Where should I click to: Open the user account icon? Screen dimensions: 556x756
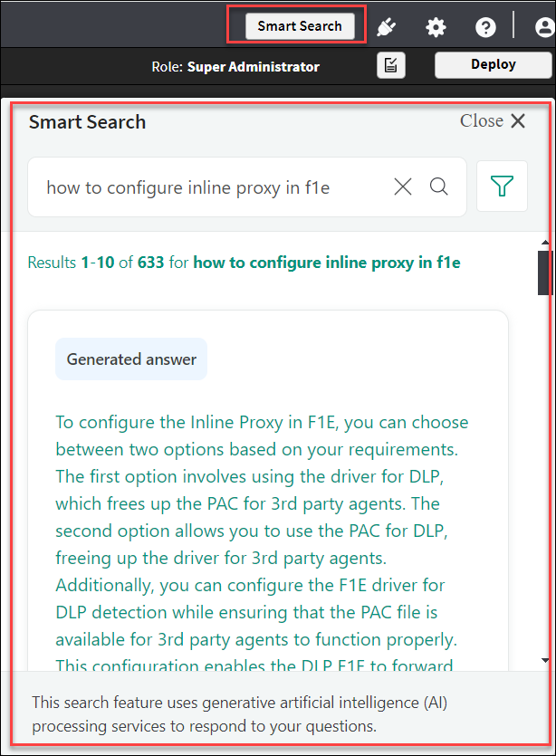(x=545, y=27)
